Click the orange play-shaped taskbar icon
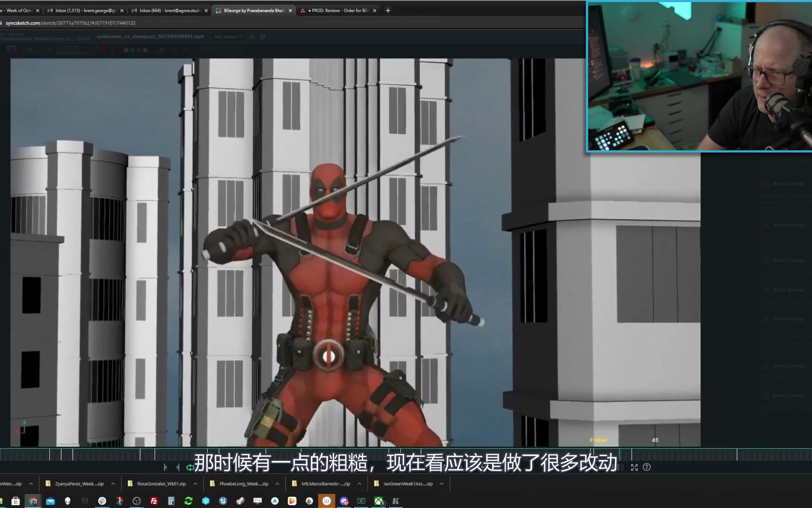812x508 pixels. pos(292,501)
